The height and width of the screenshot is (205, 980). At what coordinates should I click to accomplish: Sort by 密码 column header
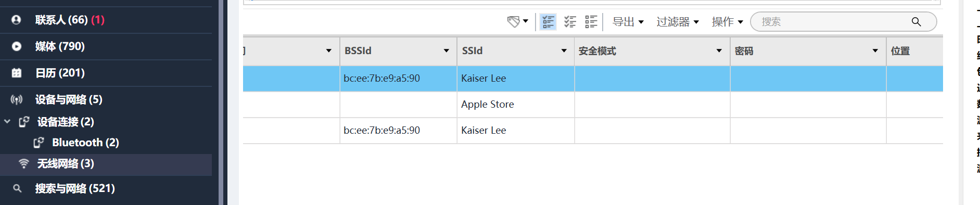point(744,51)
